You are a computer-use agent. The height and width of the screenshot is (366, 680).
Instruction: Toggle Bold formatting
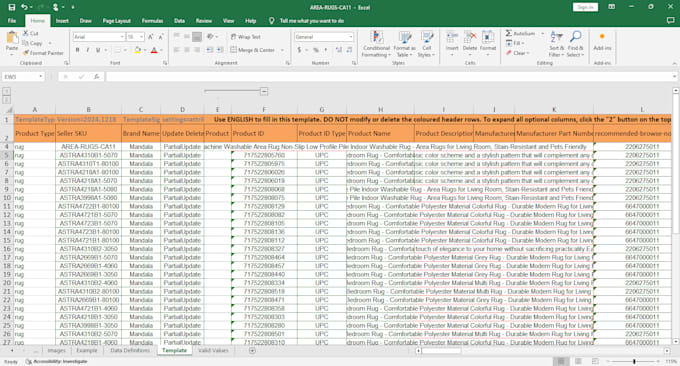click(78, 50)
